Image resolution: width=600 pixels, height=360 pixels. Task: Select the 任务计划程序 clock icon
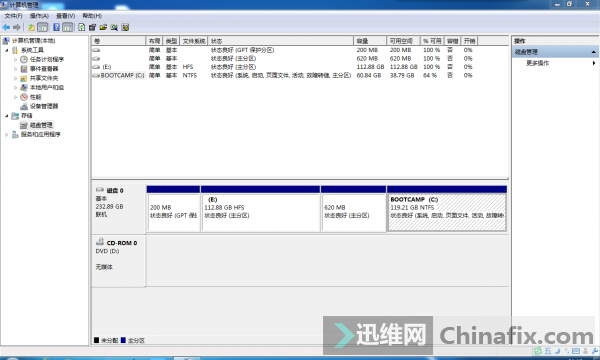pos(24,59)
